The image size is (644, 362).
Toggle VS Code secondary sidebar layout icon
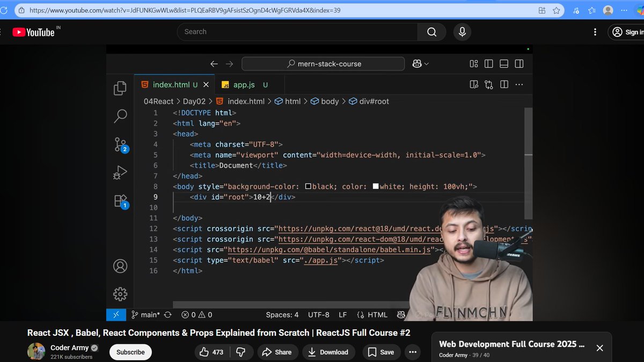pyautogui.click(x=519, y=64)
